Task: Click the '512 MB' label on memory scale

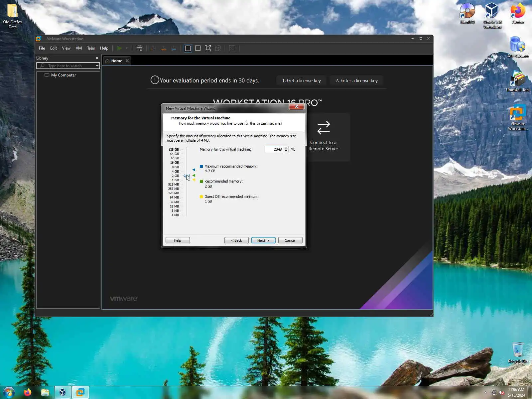Action: pyautogui.click(x=174, y=184)
